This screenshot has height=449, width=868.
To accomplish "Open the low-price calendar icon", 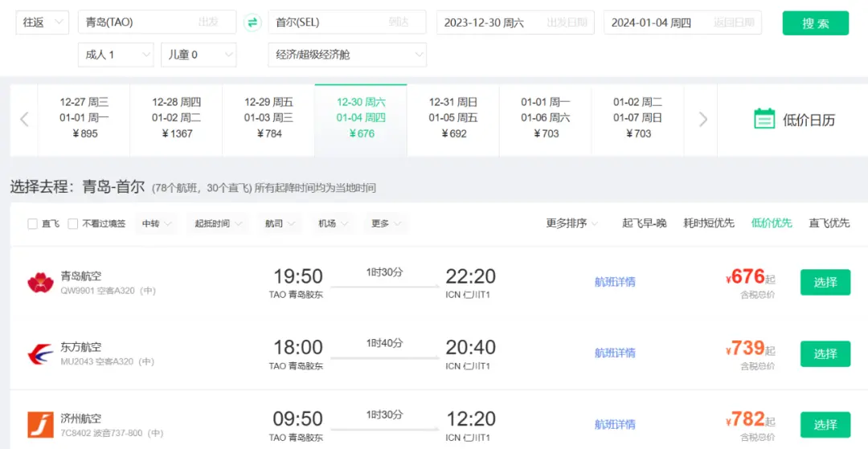I will point(764,119).
